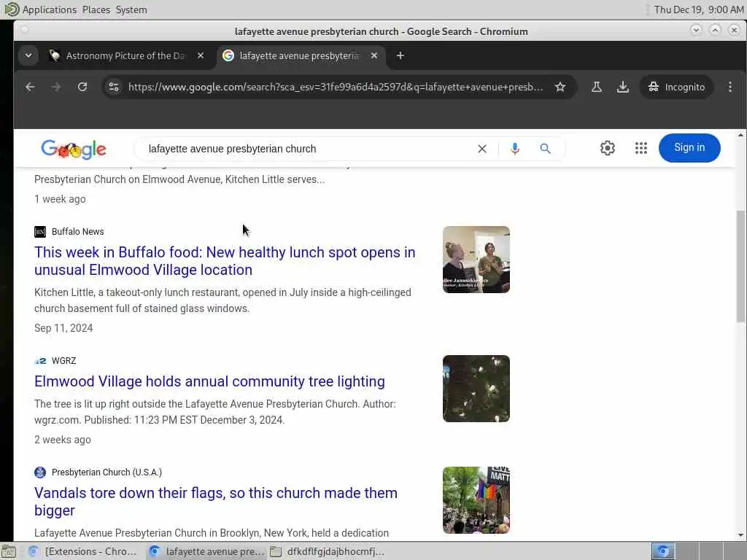Open Chrome Labs flask icon
The width and height of the screenshot is (747, 560).
tap(597, 87)
